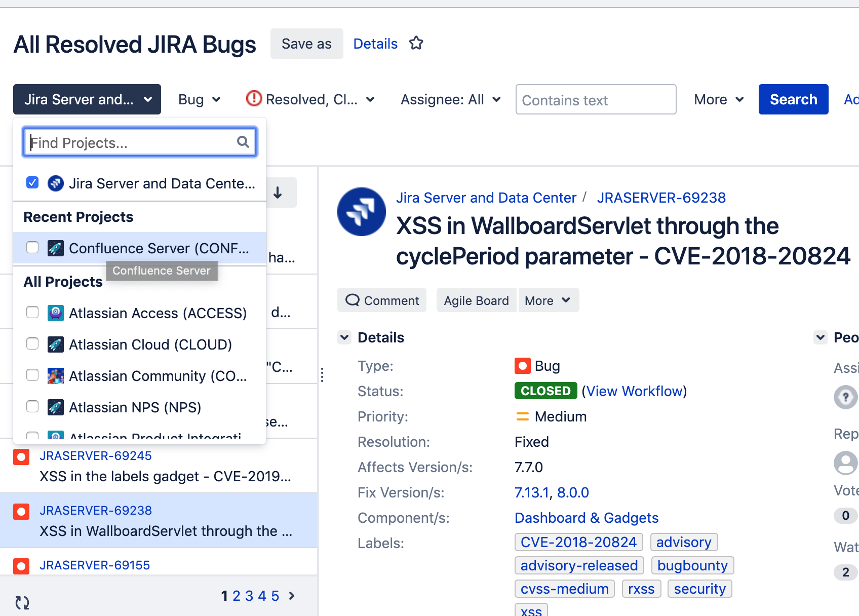Open the issue More actions dropdown
Screen dimensions: 859x616
[x=548, y=300]
